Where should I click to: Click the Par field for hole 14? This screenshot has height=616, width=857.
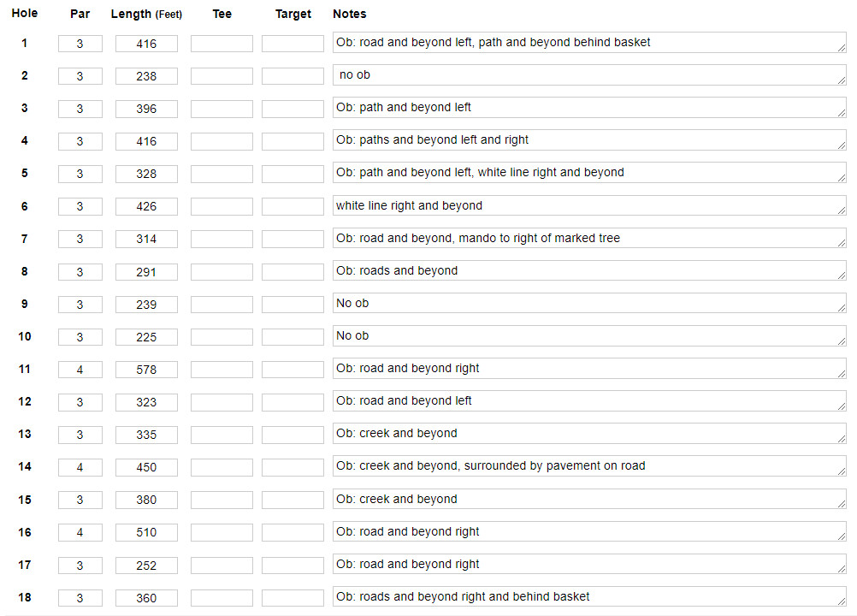[x=80, y=467]
